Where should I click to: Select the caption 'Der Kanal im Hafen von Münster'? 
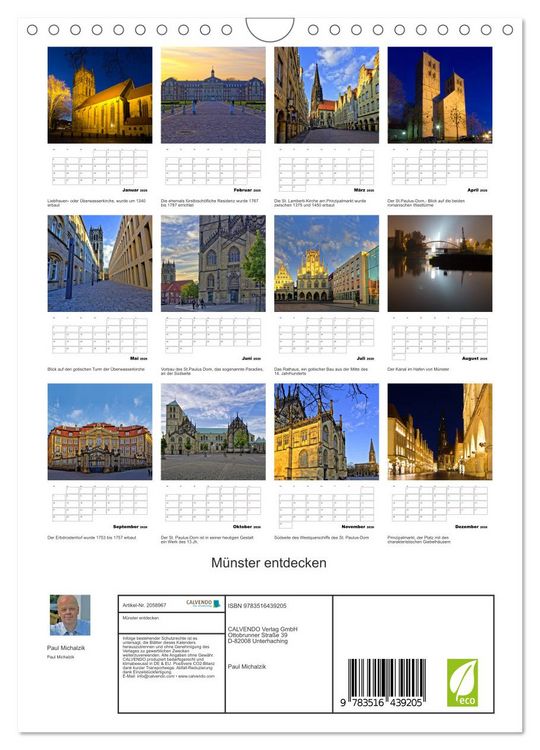pos(418,369)
